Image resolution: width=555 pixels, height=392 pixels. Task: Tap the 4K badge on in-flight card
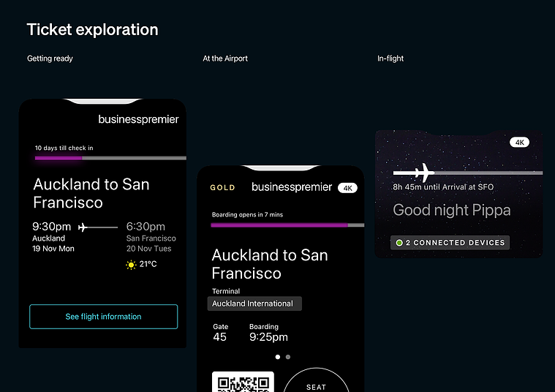coord(519,143)
